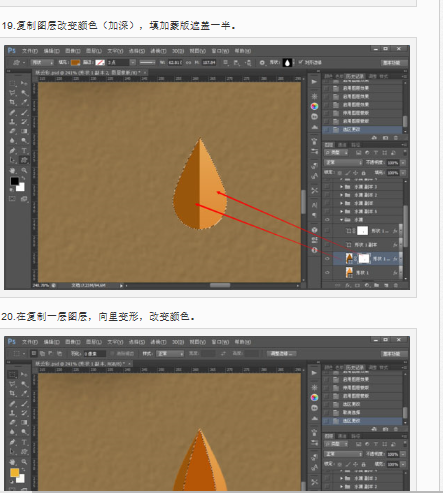
Task: Select Eraser tool in upper Photoshop window
Action: [x=13, y=131]
